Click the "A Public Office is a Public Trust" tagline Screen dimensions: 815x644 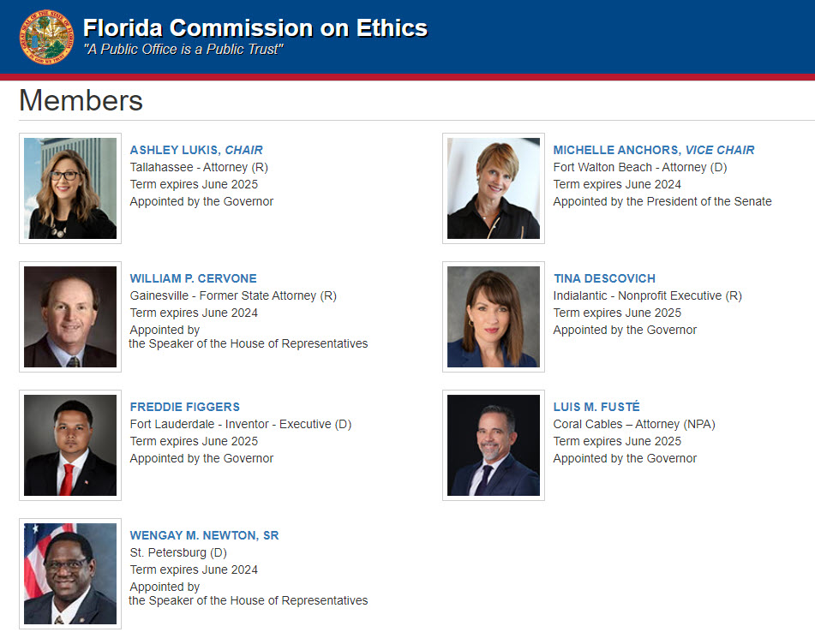click(x=183, y=50)
